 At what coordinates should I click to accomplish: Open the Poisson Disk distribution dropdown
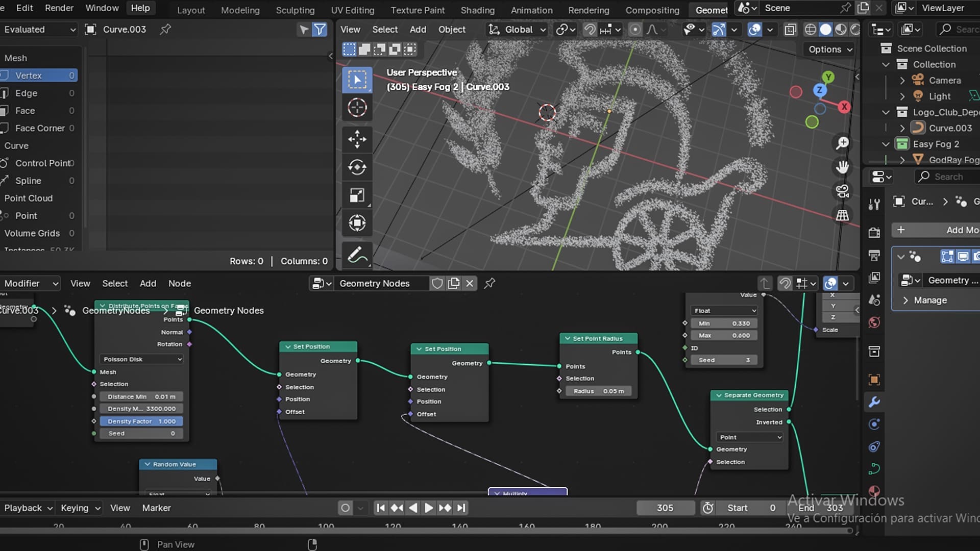click(142, 359)
